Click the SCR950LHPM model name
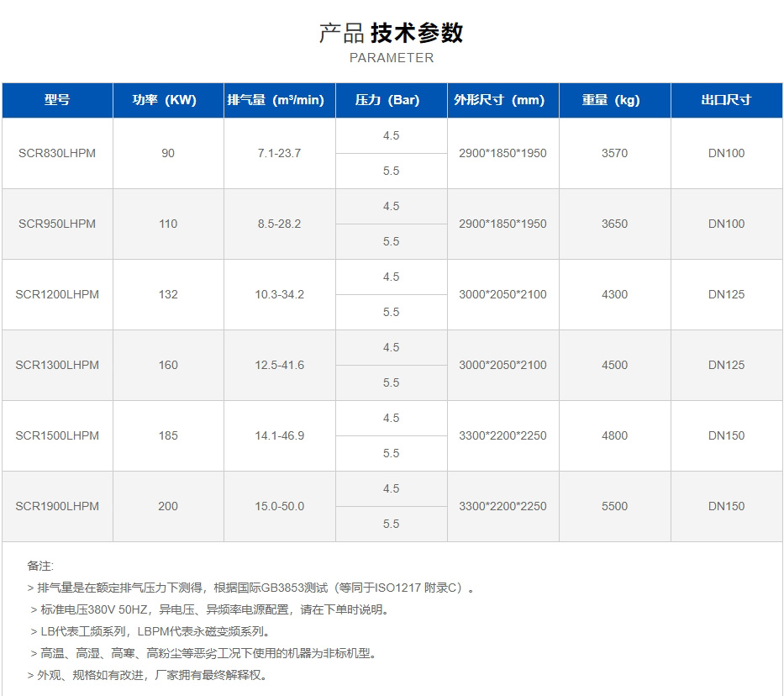 point(57,224)
